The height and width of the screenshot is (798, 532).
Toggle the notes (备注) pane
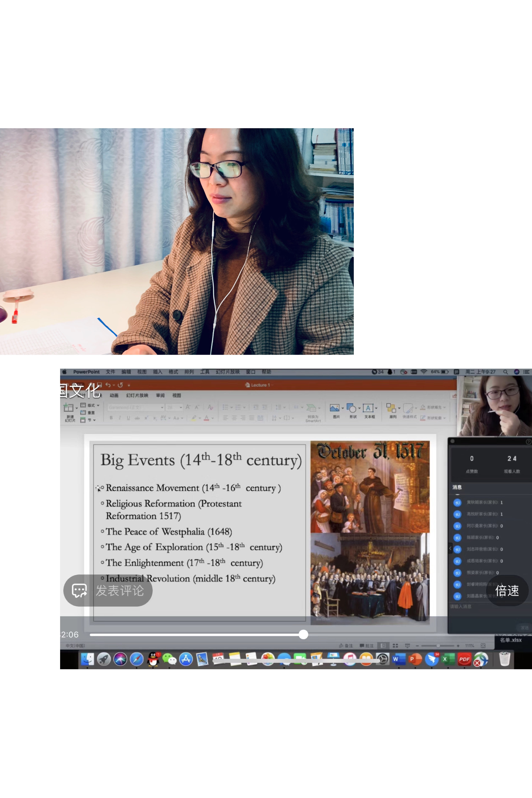click(346, 646)
